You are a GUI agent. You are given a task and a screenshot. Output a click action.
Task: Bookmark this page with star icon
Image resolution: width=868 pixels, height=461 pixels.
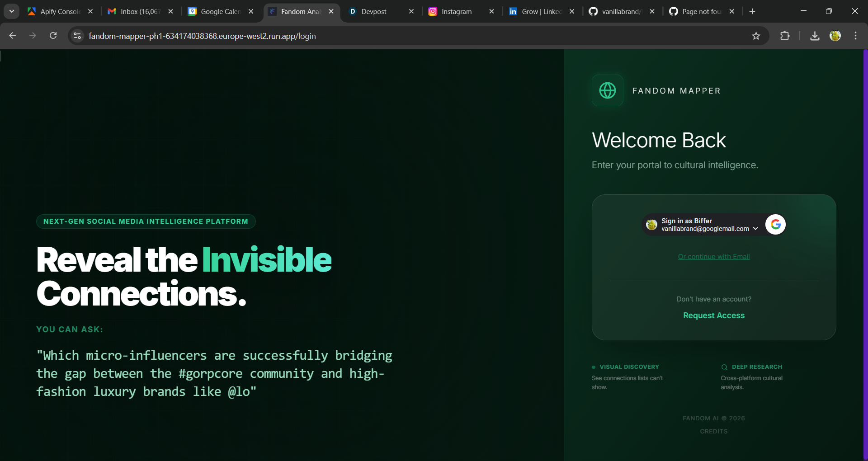pos(756,36)
